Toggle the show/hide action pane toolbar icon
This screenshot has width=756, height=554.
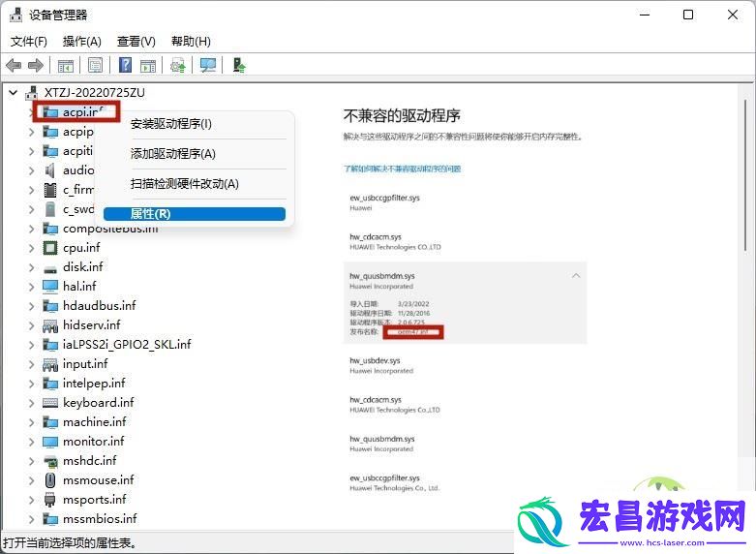coord(148,65)
